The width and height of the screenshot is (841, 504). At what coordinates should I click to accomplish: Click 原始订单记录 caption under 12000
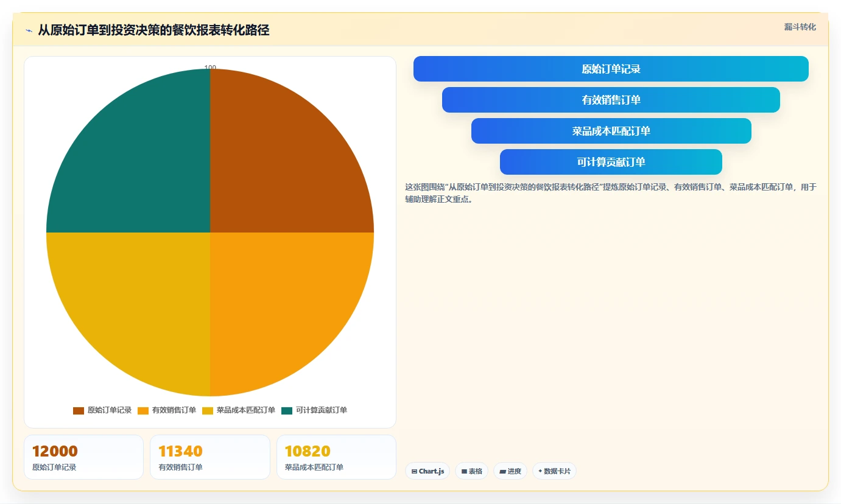pos(54,467)
